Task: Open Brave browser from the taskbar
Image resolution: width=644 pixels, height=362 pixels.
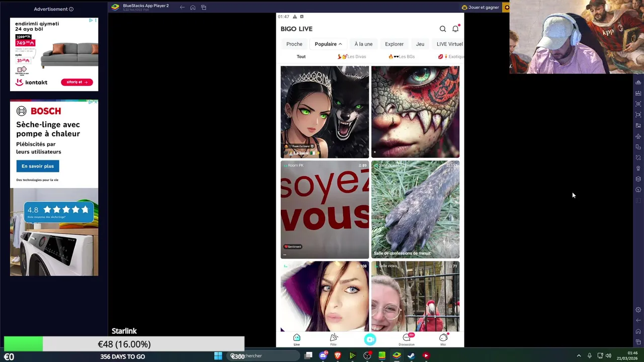Action: (x=338, y=355)
